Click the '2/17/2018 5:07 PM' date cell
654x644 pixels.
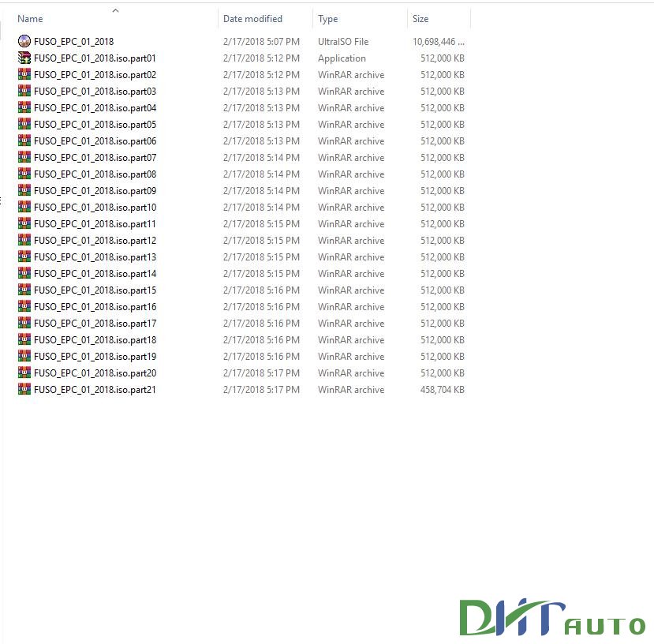click(x=261, y=42)
